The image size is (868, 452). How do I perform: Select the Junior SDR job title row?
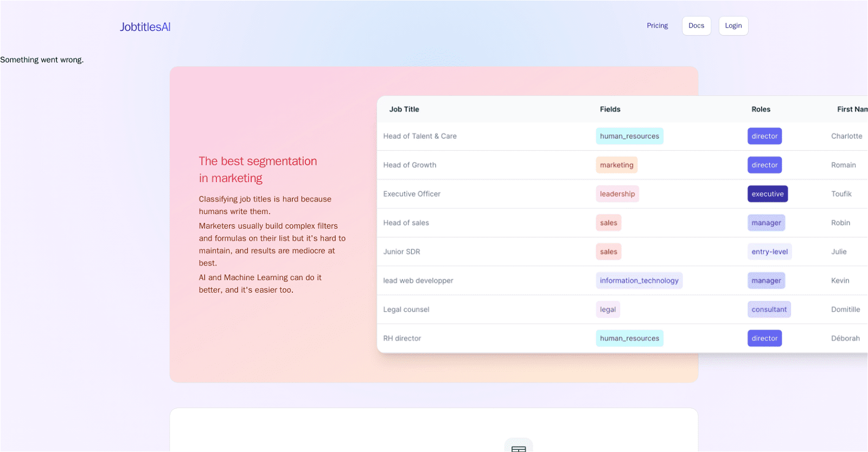click(x=622, y=251)
